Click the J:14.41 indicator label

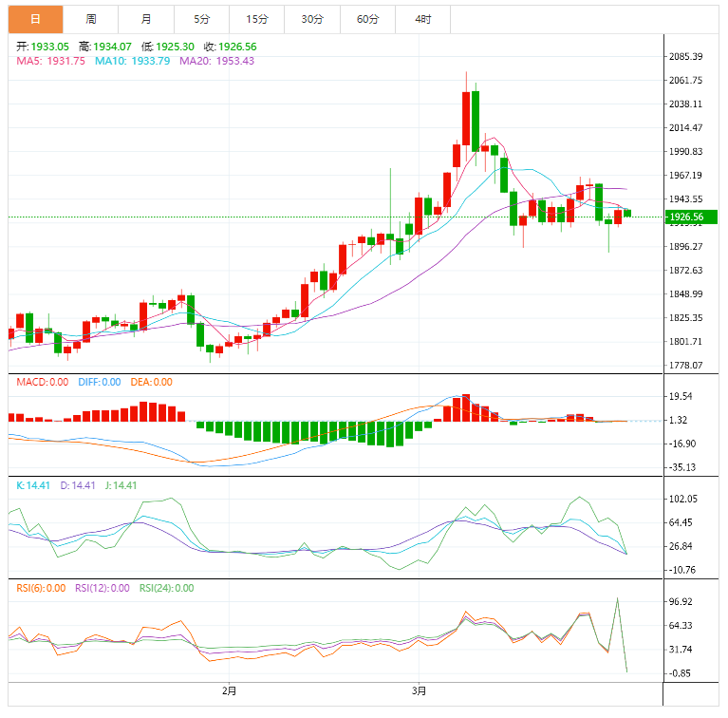pyautogui.click(x=121, y=485)
